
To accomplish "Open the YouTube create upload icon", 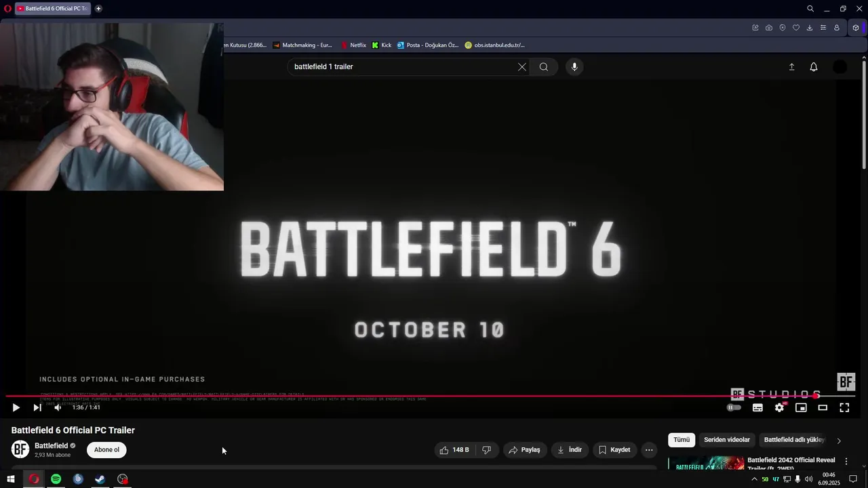I will (x=791, y=66).
